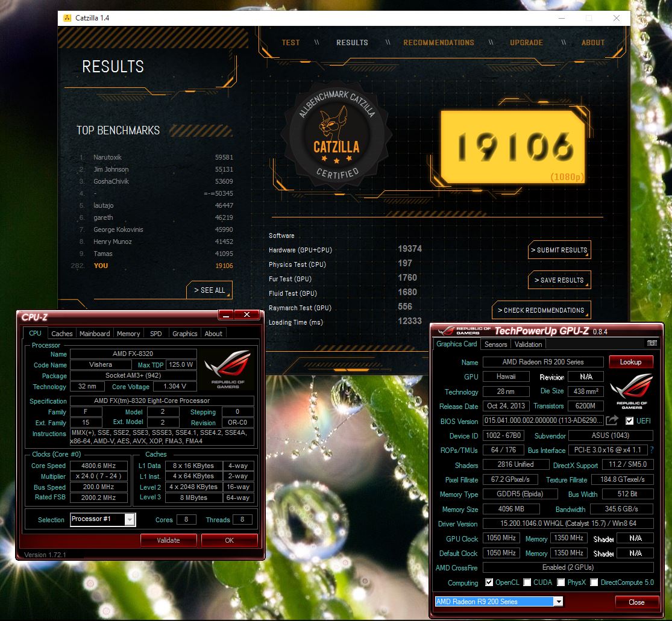The image size is (672, 621).
Task: Open the Sensors tab in GPU-Z
Action: click(496, 345)
